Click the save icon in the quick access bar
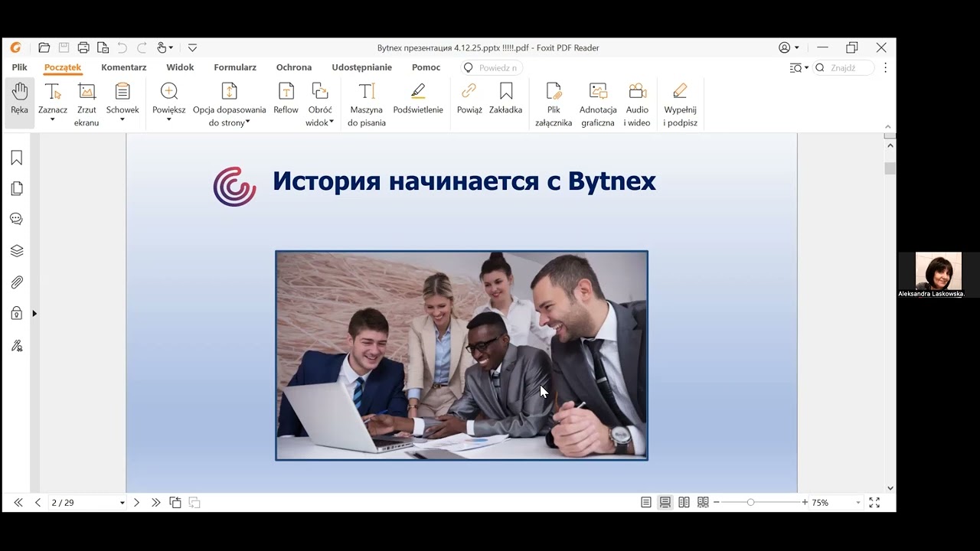This screenshot has width=980, height=551. (64, 47)
